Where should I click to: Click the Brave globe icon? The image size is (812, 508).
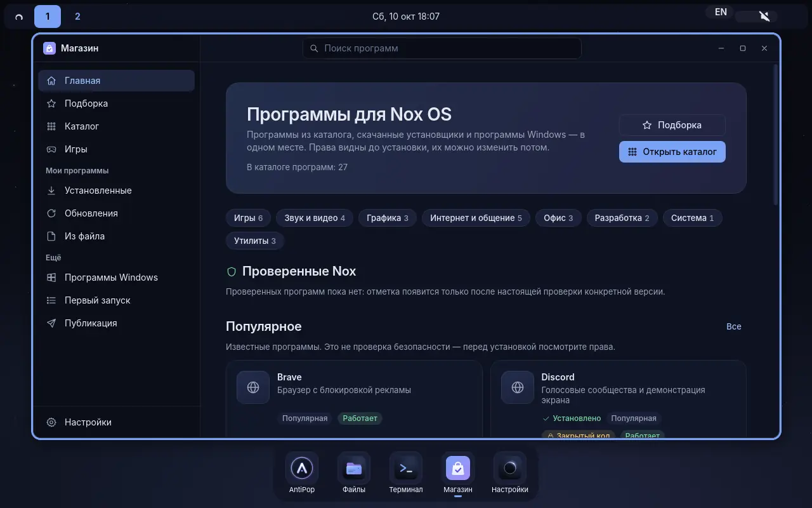pos(253,387)
